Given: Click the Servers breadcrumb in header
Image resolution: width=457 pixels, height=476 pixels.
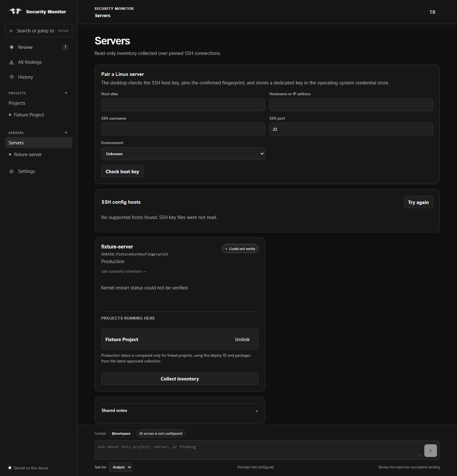Looking at the screenshot, I should tap(103, 16).
